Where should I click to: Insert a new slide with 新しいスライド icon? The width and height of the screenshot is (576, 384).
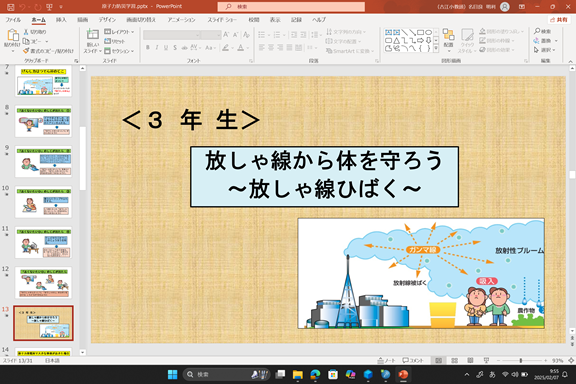[92, 35]
